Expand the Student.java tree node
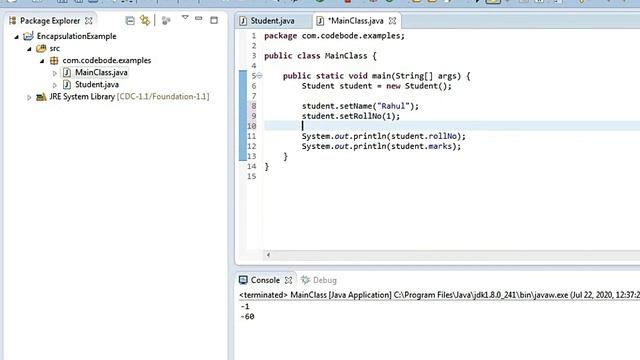The image size is (640, 360). 55,85
